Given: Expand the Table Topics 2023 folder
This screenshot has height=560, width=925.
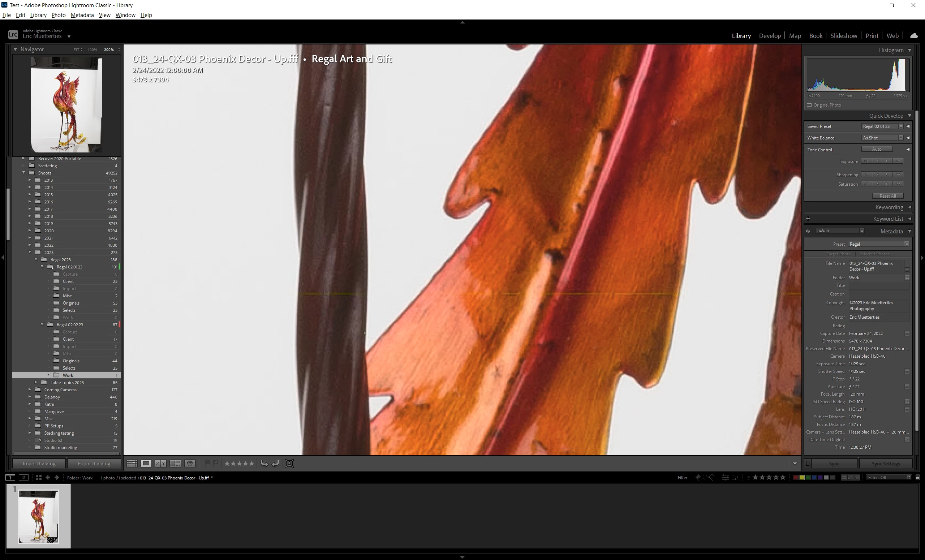Looking at the screenshot, I should (x=36, y=383).
